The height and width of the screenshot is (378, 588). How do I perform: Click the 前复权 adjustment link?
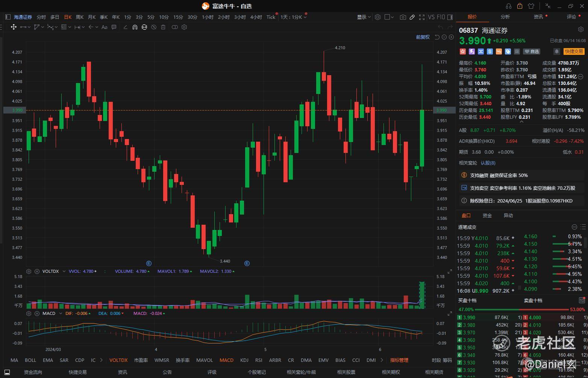423,37
